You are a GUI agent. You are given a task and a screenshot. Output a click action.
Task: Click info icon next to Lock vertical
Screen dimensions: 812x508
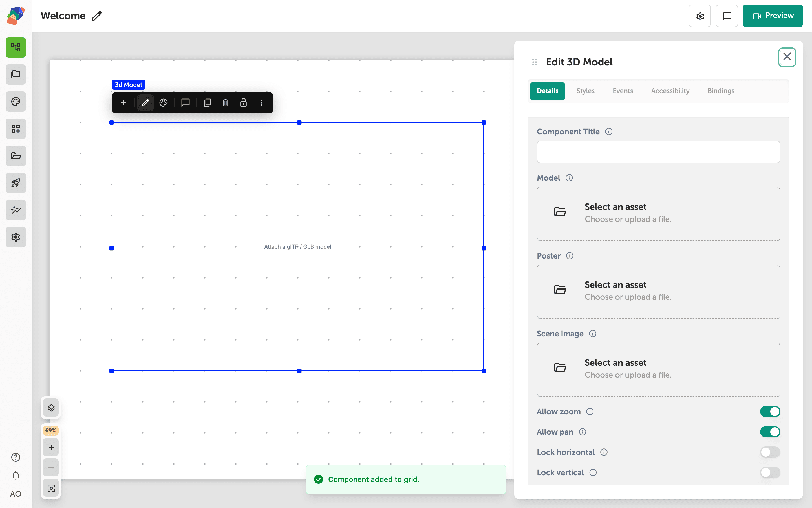(x=593, y=472)
